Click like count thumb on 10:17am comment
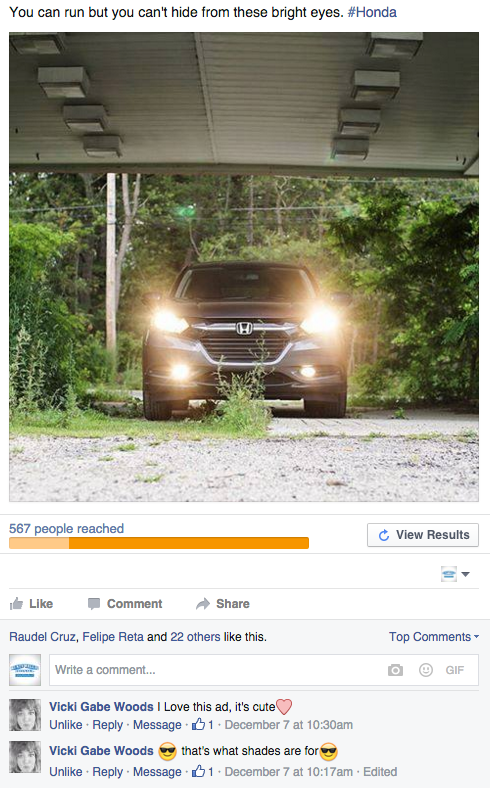490x788 pixels. [x=199, y=771]
